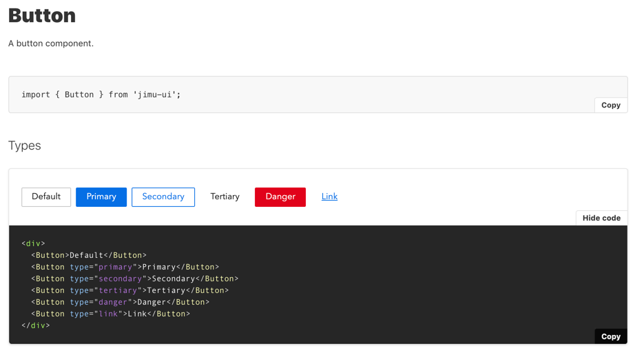The height and width of the screenshot is (362, 644).
Task: Click the opening <div> tag in code
Action: 33,243
